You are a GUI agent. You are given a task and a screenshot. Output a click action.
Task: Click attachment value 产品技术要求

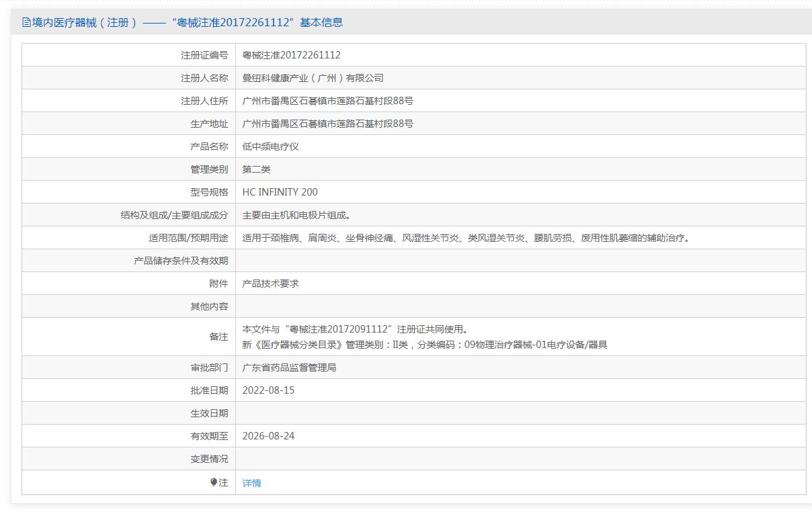pos(270,284)
